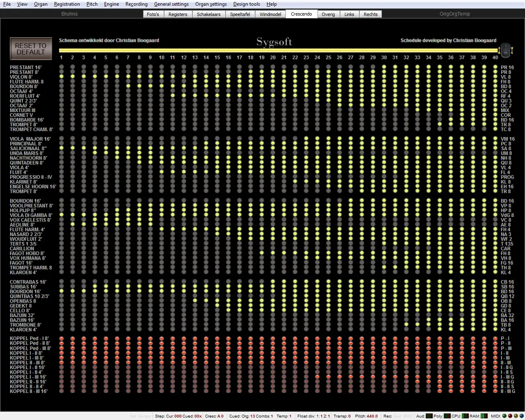Click the CPU load meter

[465, 416]
